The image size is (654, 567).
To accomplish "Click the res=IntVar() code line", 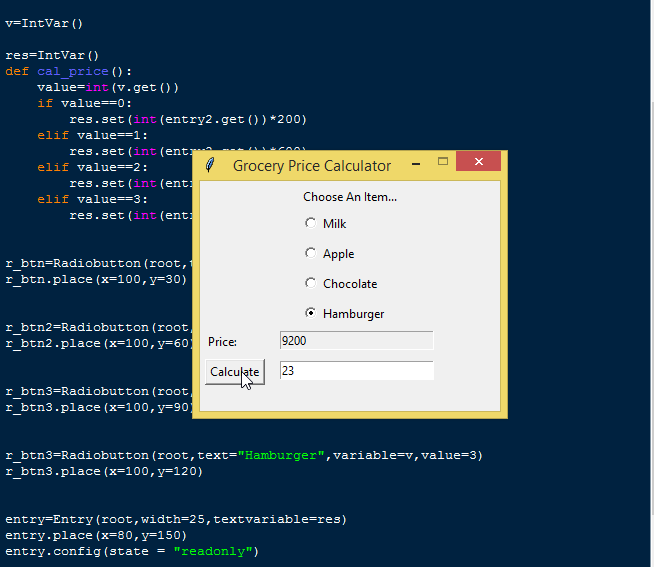I will (x=53, y=55).
